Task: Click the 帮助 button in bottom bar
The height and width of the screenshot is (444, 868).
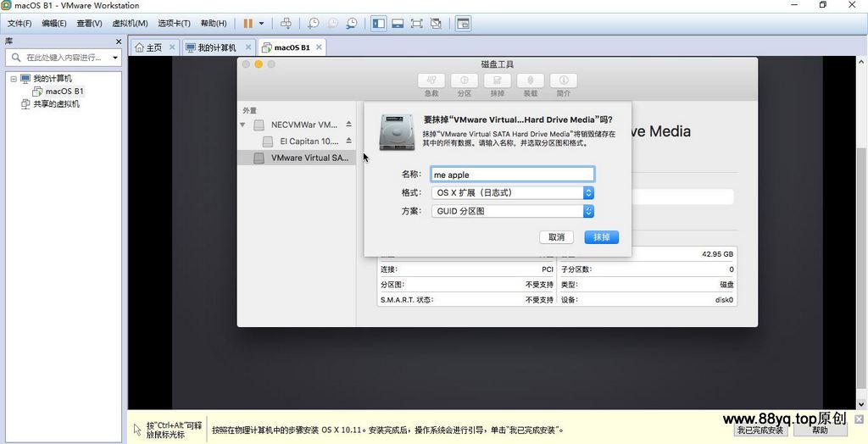Action: [x=820, y=430]
